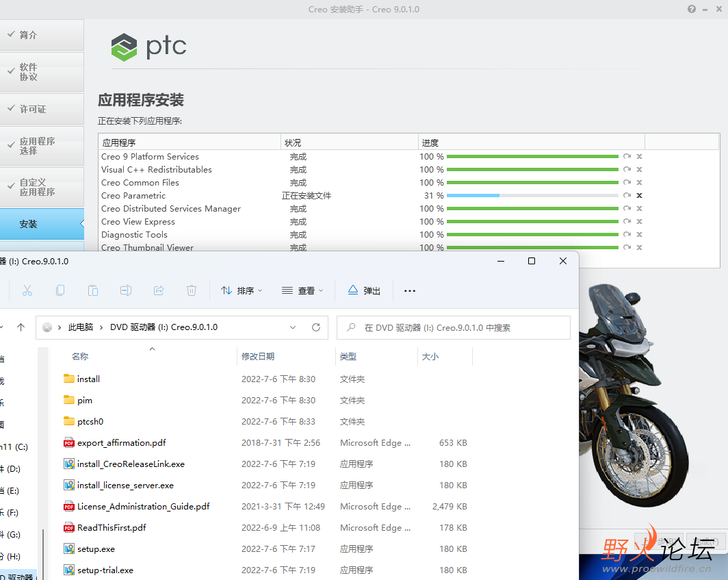
Task: Sort files by 名称 column
Action: pos(80,357)
